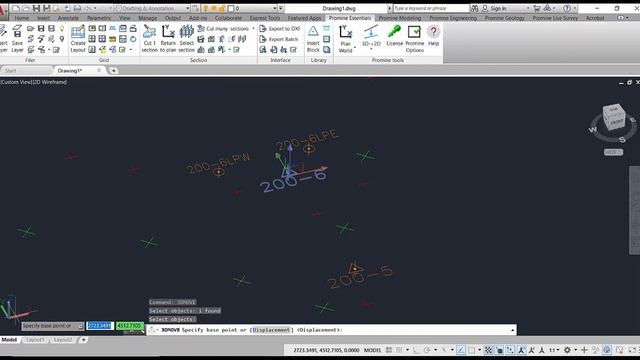Switch to the Home ribbon tab

click(22, 18)
